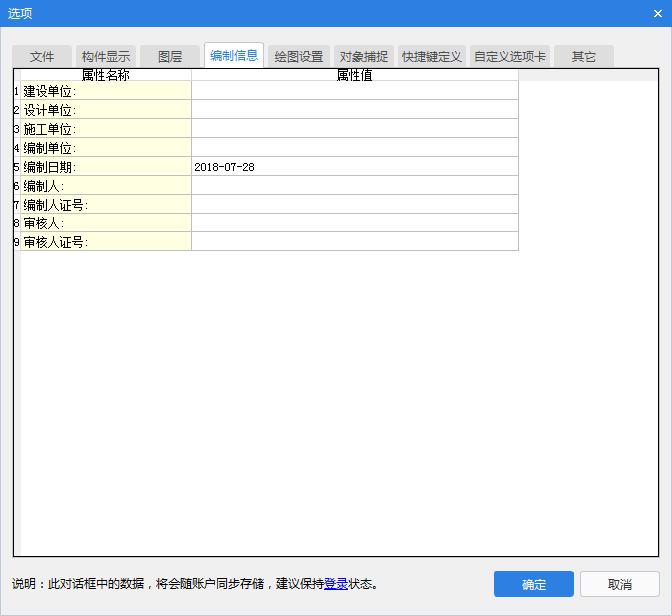Click the 编制人 value cell

354,186
